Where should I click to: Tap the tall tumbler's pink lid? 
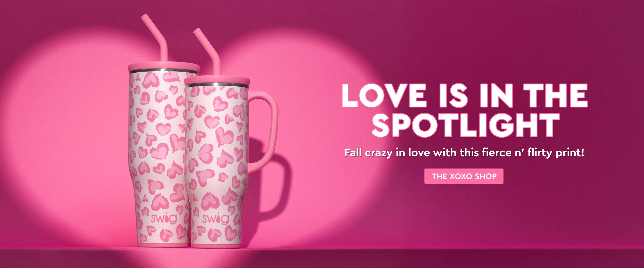[164, 67]
